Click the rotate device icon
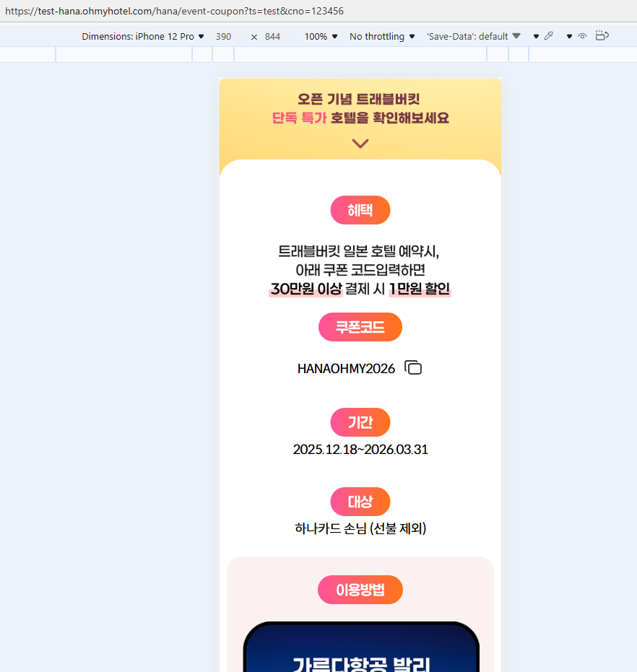637x672 pixels. (602, 35)
